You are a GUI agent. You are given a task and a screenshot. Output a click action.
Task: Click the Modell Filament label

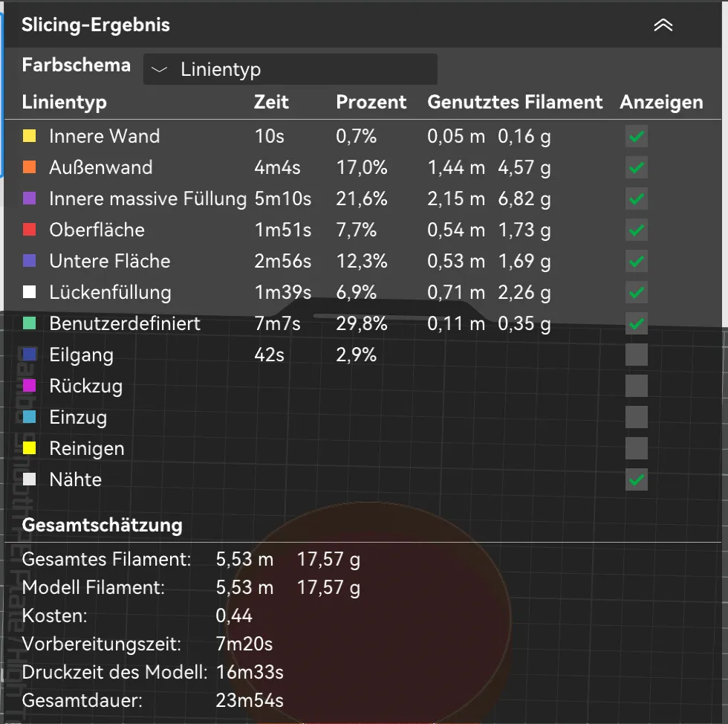coord(94,587)
